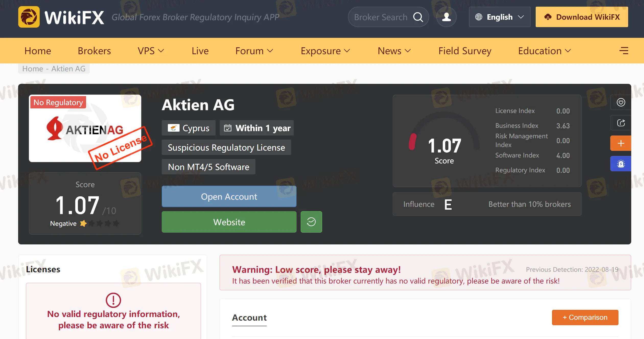
Task: Open the user profile icon
Action: pos(446,17)
